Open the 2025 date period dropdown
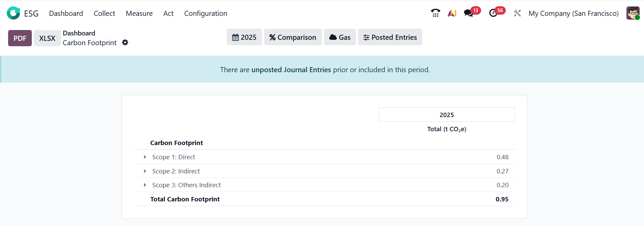The width and height of the screenshot is (644, 225). (x=244, y=37)
